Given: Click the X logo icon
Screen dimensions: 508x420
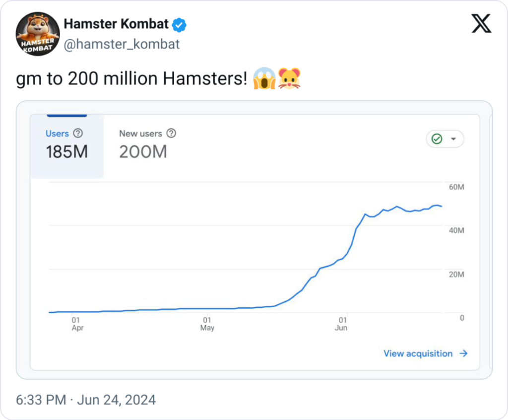Looking at the screenshot, I should (481, 23).
